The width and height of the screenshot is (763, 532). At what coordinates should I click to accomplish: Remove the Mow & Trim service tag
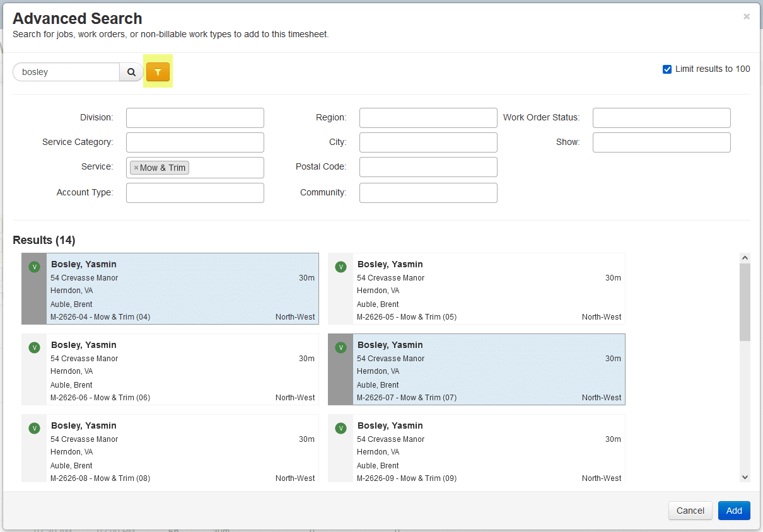[x=136, y=168]
